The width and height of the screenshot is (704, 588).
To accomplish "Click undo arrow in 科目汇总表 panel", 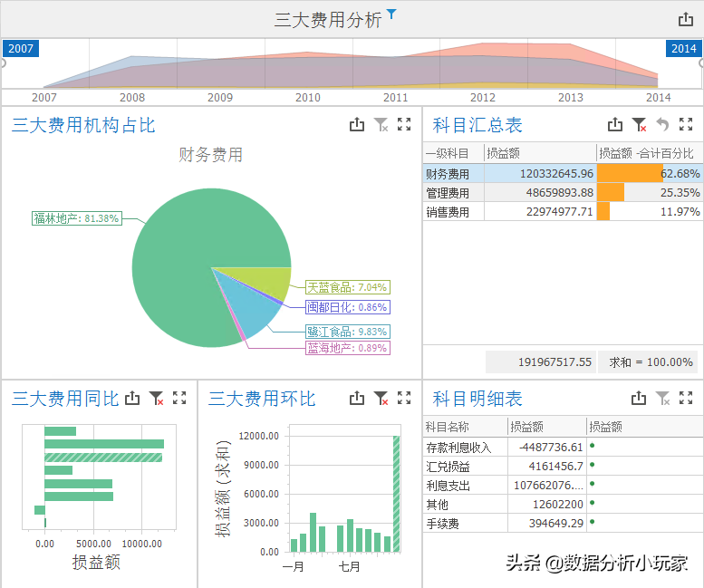I will click(x=662, y=125).
